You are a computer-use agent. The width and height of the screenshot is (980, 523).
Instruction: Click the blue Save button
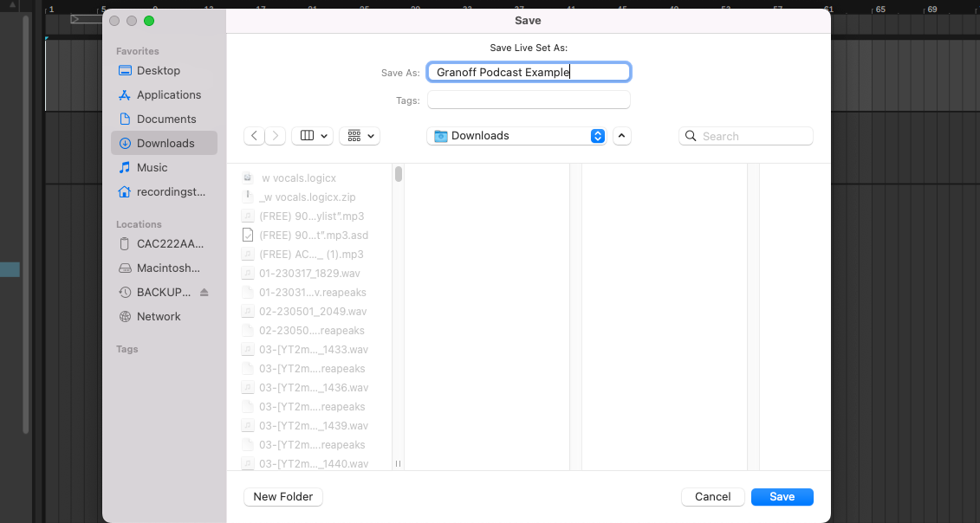[x=782, y=497]
